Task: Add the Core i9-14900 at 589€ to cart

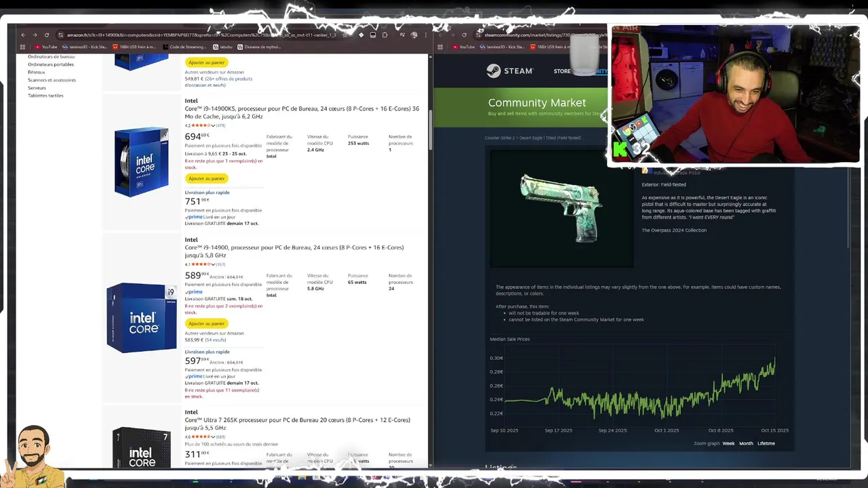Action: (207, 323)
